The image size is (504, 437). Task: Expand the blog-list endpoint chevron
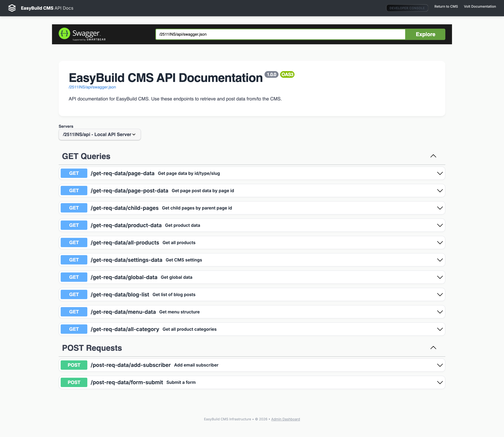point(440,295)
